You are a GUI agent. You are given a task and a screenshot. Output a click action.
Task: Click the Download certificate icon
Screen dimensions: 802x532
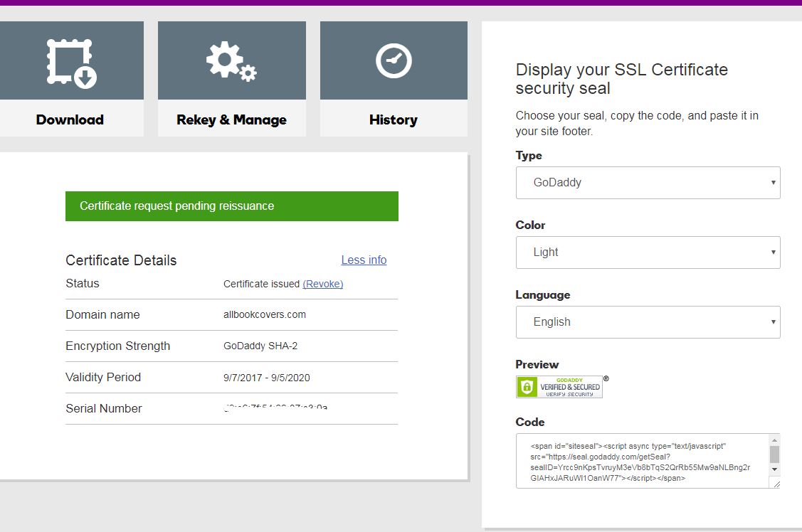tap(72, 63)
